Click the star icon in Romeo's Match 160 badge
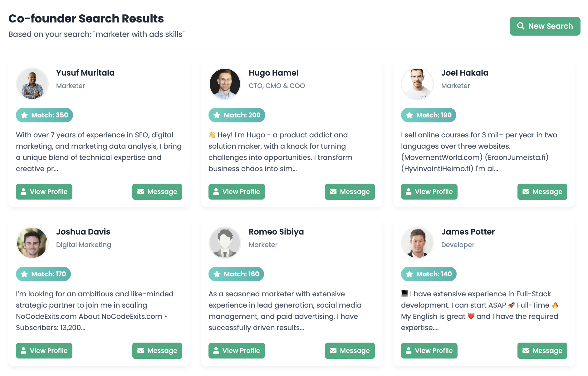The height and width of the screenshot is (376, 588). pyautogui.click(x=217, y=274)
